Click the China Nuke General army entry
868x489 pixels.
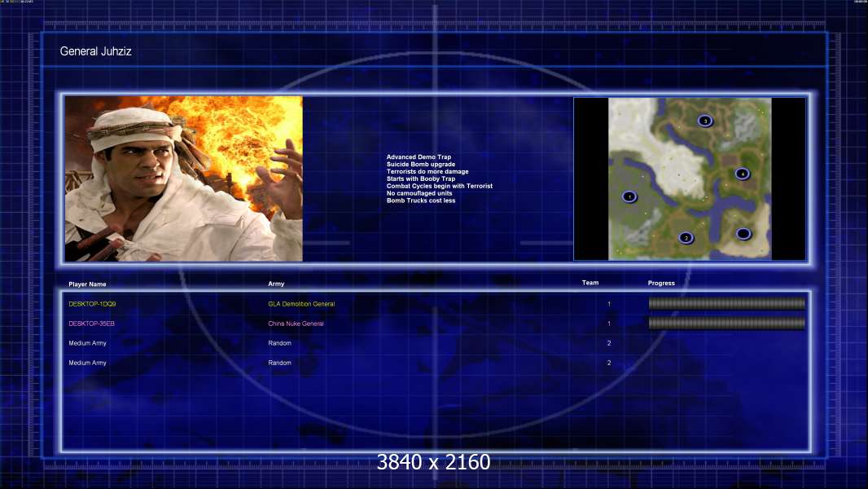tap(296, 324)
